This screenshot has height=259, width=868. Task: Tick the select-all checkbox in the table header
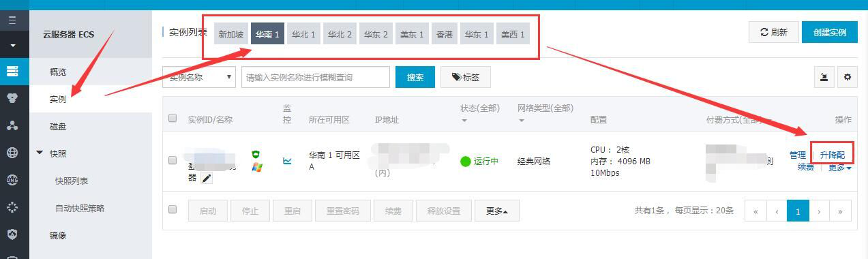pos(173,118)
